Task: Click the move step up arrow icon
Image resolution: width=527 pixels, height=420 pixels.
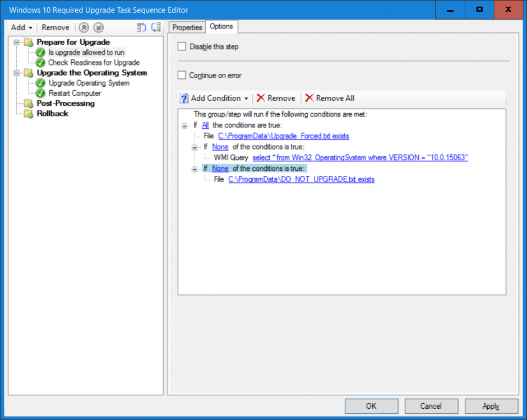Action: tap(84, 27)
